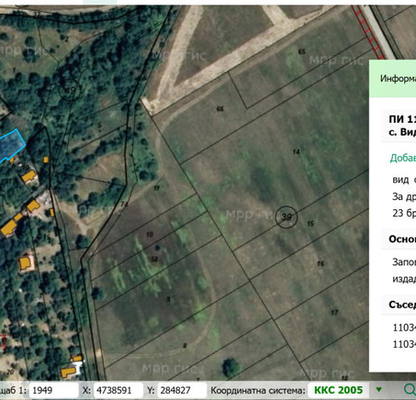416x400 pixels.
Task: Click the search magnifier icon in status bar
Action: point(410,390)
